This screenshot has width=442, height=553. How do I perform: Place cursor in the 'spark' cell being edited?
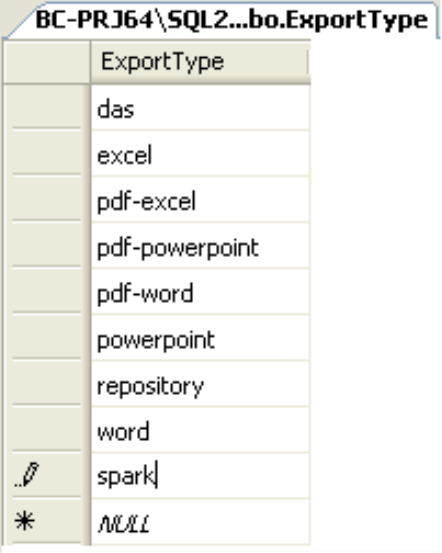coord(200,477)
